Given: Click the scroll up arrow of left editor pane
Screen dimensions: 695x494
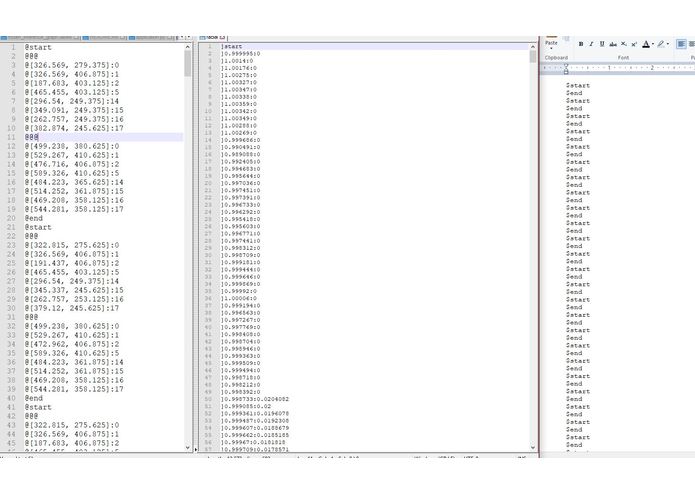Looking at the screenshot, I should point(187,47).
